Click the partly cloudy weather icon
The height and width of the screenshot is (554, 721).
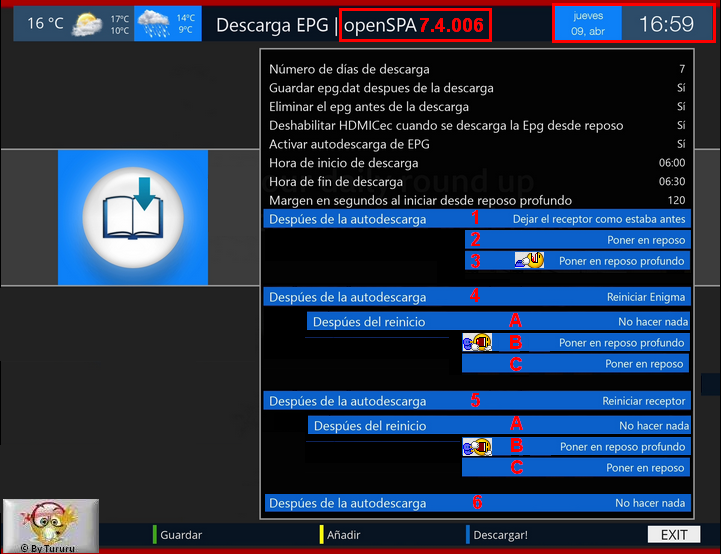tap(87, 24)
